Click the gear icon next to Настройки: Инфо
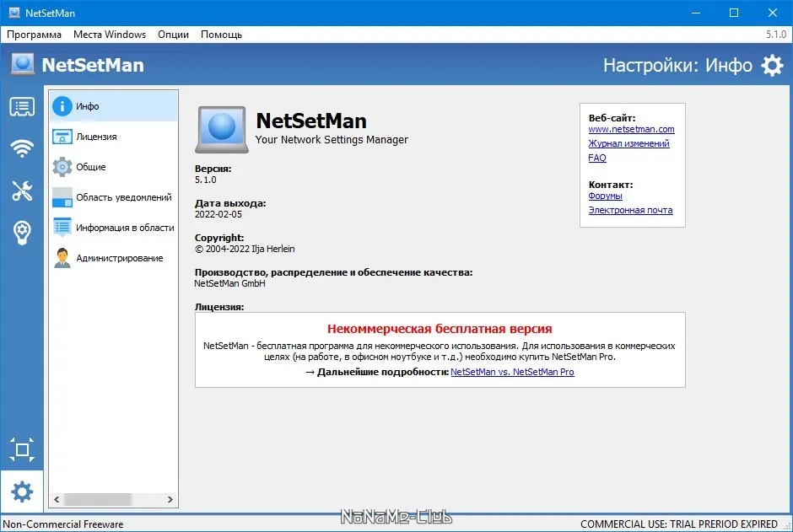The image size is (793, 532). click(772, 65)
